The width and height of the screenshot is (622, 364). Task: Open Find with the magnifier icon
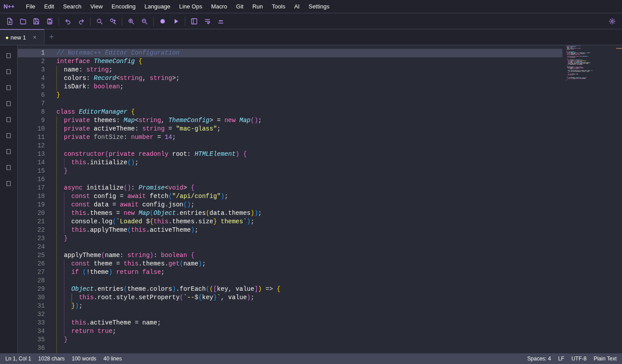point(100,21)
